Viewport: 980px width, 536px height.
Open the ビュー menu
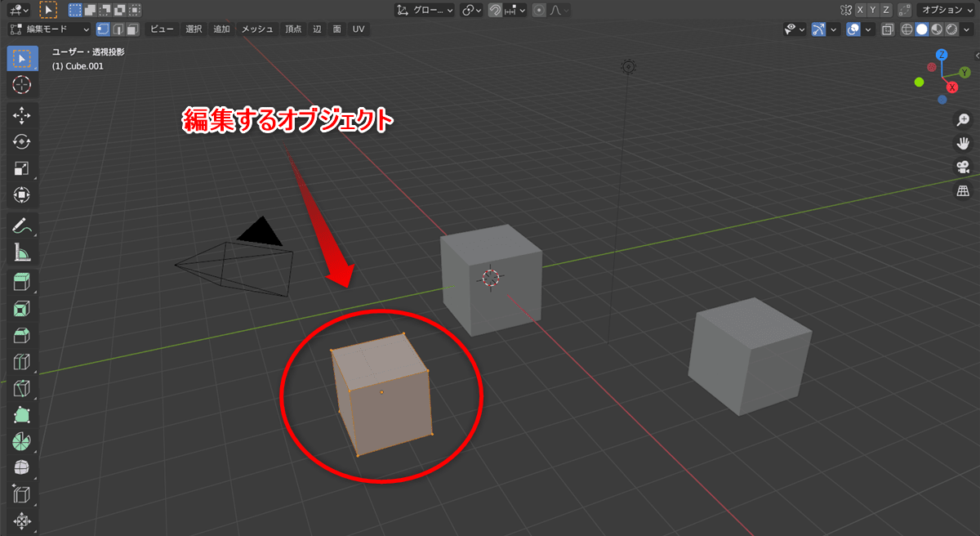coord(162,29)
